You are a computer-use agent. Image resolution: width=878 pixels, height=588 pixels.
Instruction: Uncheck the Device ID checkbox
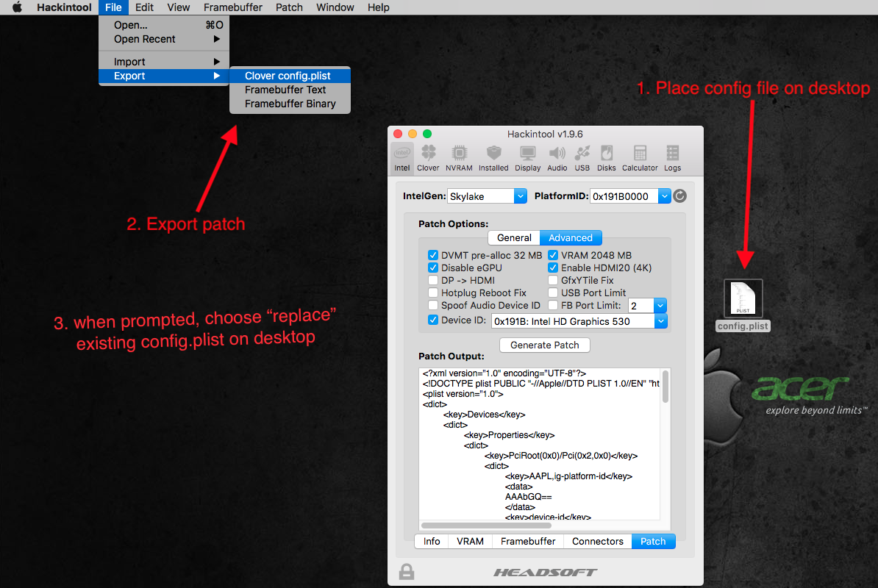433,320
